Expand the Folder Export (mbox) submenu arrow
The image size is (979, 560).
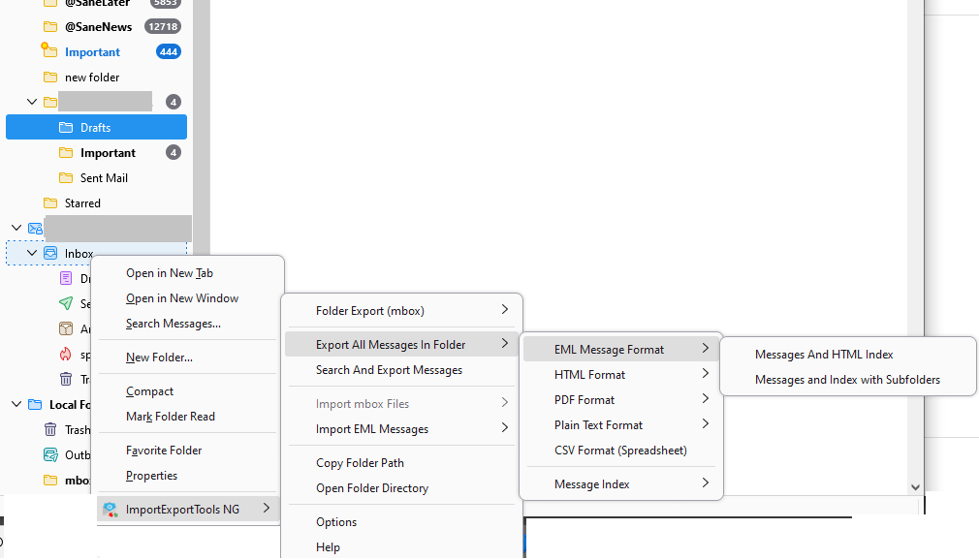pos(504,310)
